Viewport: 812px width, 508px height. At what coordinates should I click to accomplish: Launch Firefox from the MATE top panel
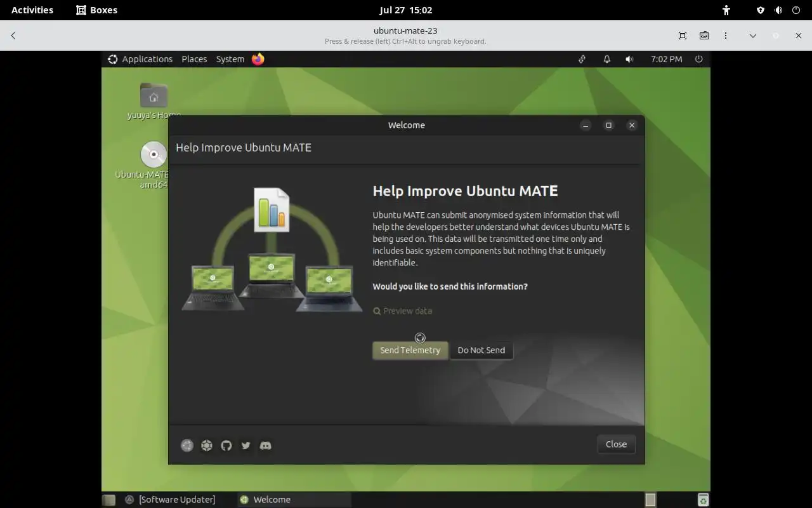coord(258,59)
